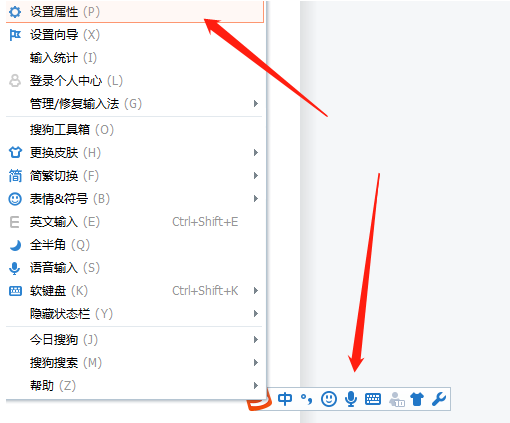Expand 简繁切换 (F) submenu
This screenshot has height=423, width=510.
[x=134, y=176]
